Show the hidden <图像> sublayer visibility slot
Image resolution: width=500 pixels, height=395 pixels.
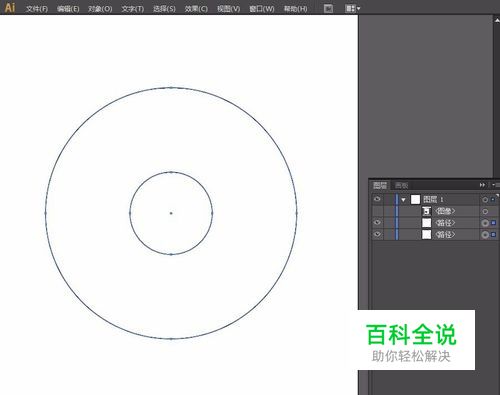pos(377,211)
